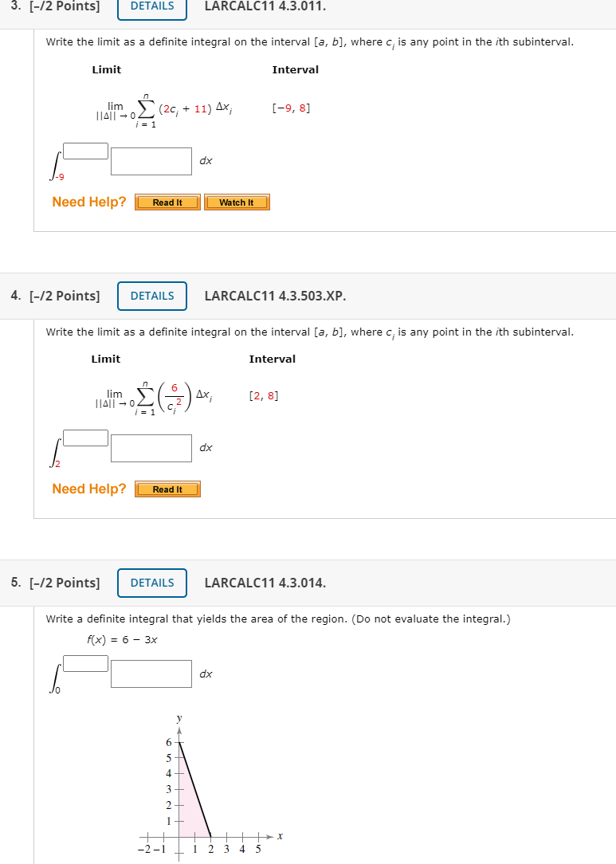
Task: Open DETAILS for problem 5
Action: tap(151, 583)
